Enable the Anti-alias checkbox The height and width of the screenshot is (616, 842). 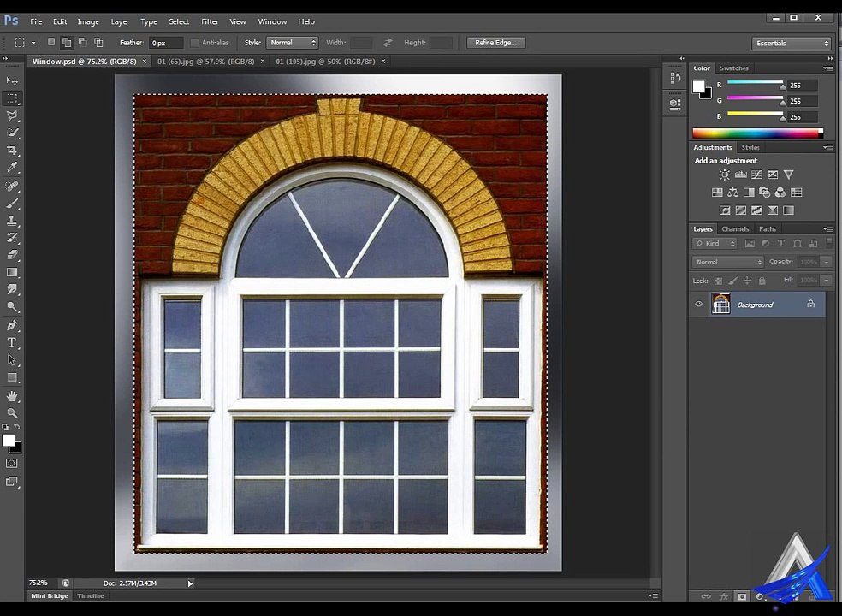pos(194,43)
